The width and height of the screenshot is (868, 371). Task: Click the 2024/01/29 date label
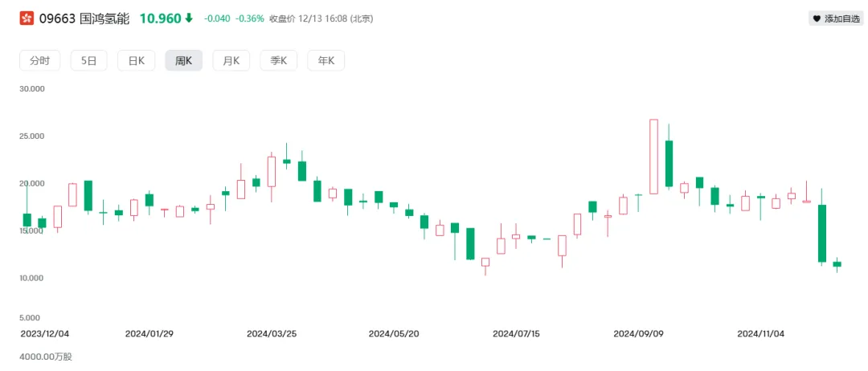[149, 334]
